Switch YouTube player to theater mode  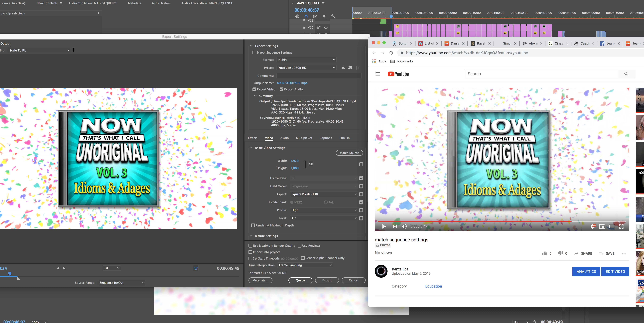coord(612,226)
